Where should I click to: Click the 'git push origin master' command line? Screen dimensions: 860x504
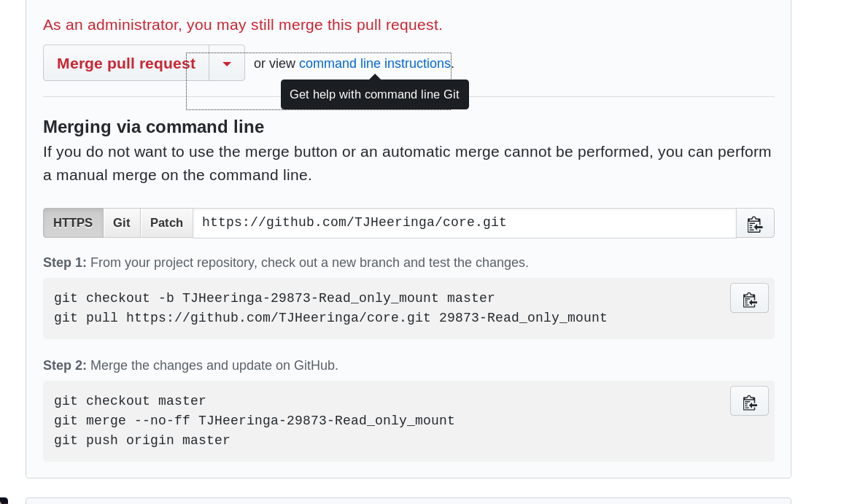pos(142,441)
